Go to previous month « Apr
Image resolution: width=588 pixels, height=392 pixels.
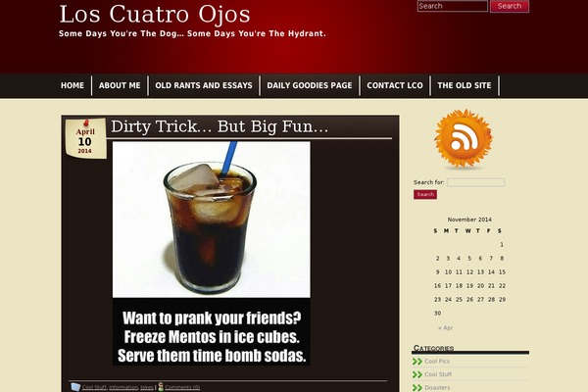click(x=446, y=328)
